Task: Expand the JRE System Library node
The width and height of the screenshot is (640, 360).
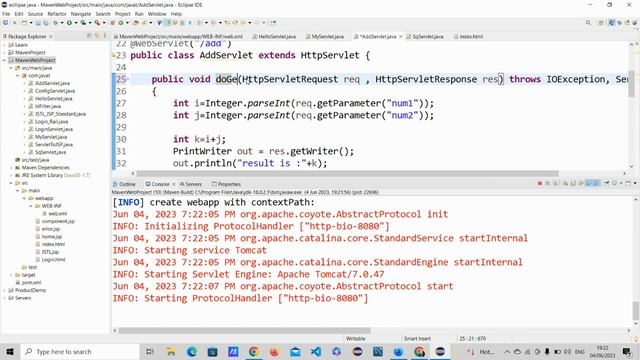Action: click(x=11, y=176)
